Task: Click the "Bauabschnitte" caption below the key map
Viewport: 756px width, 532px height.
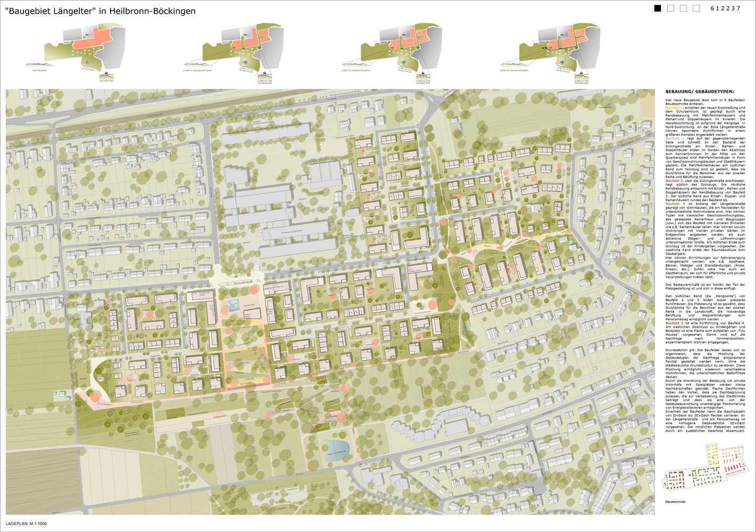Action: (x=675, y=501)
